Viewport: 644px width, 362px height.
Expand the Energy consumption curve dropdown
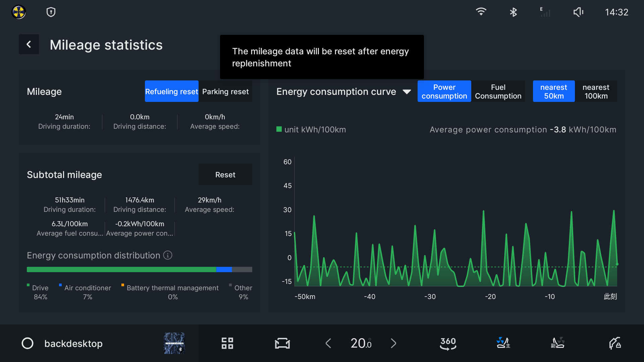coord(407,92)
